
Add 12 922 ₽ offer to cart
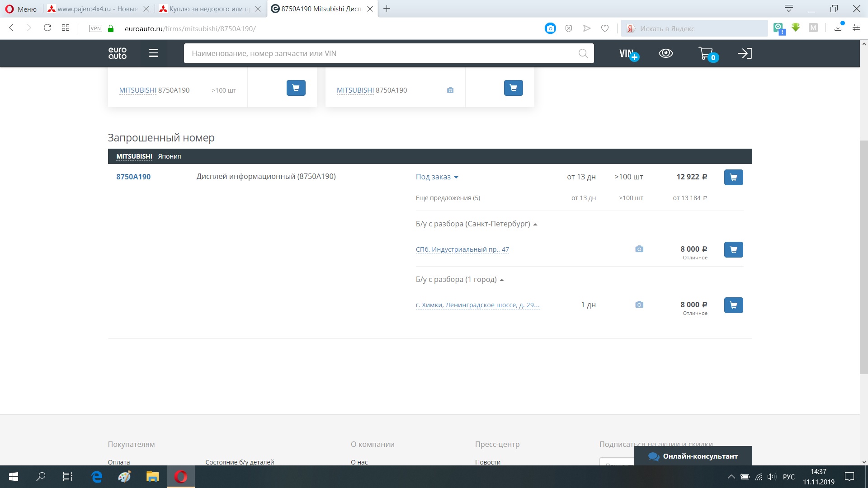733,177
